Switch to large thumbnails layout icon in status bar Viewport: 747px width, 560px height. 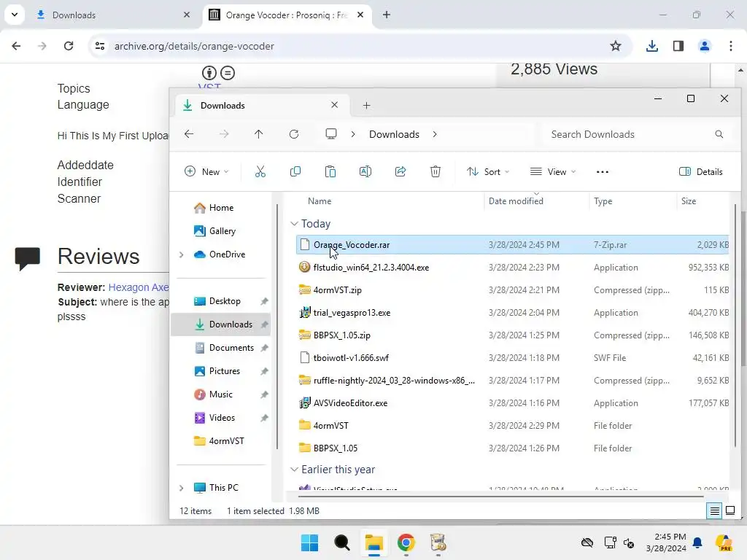point(730,511)
